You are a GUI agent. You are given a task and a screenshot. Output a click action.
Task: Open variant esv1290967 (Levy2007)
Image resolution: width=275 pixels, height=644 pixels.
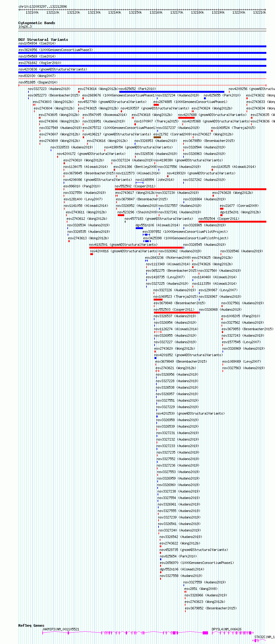[x=218, y=290]
